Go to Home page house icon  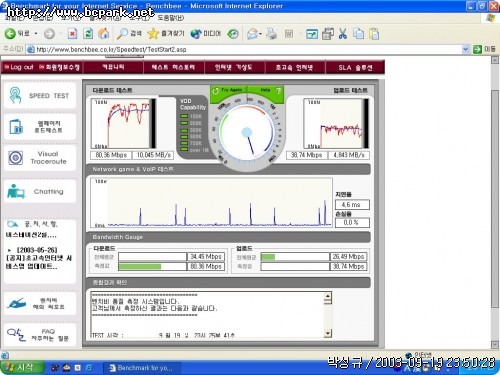click(x=104, y=33)
